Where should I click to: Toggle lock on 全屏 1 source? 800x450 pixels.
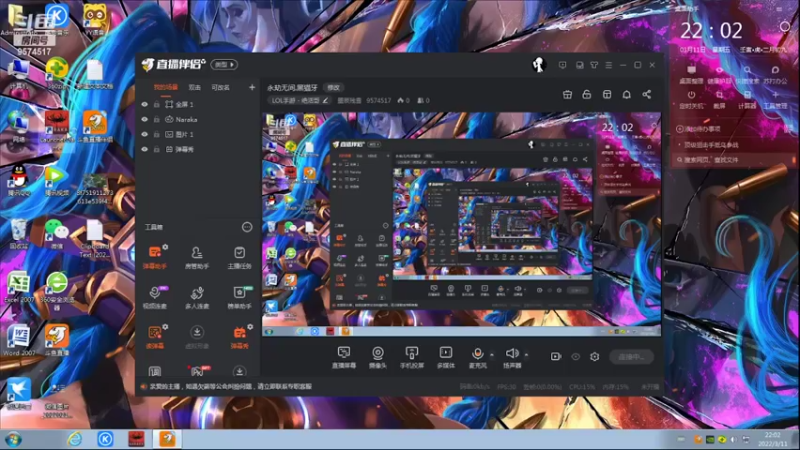pos(157,104)
